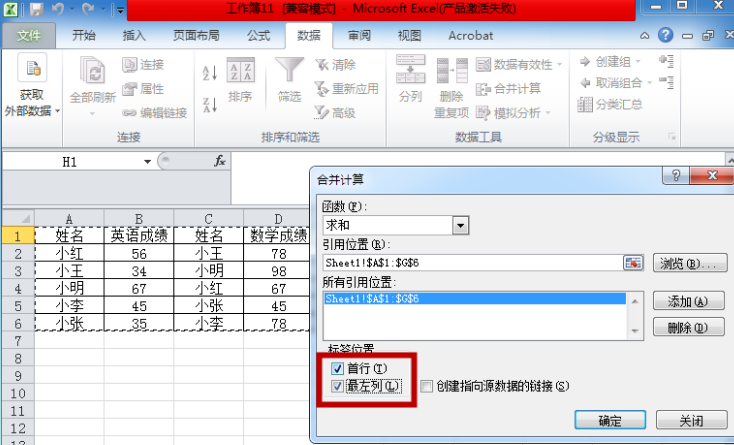Click the Excel Help question icon
This screenshot has height=445, width=734.
665,35
